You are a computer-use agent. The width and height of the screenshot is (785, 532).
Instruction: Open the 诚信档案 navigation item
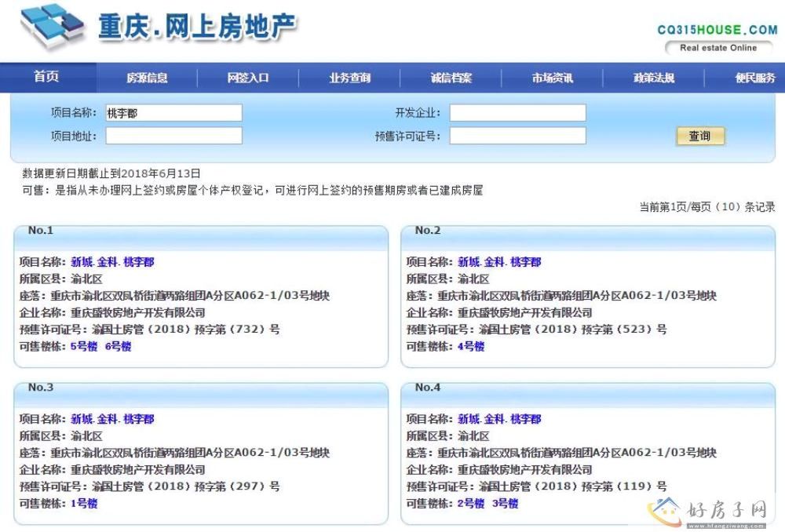point(451,78)
